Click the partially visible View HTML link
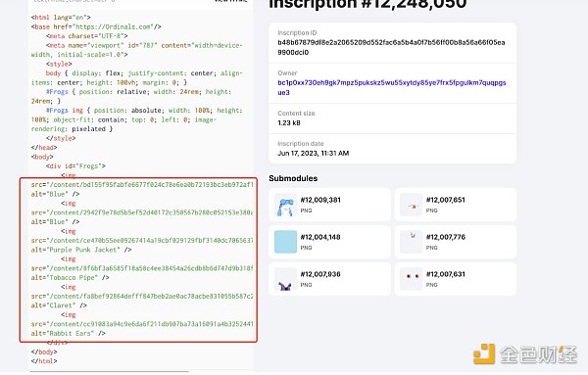This screenshot has width=588, height=375. click(230, 1)
